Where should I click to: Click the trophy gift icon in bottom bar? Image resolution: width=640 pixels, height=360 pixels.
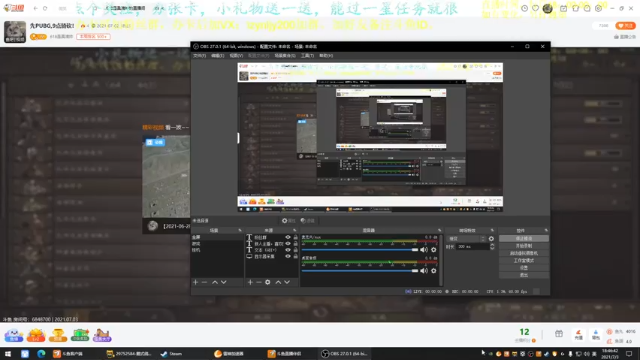click(58, 335)
